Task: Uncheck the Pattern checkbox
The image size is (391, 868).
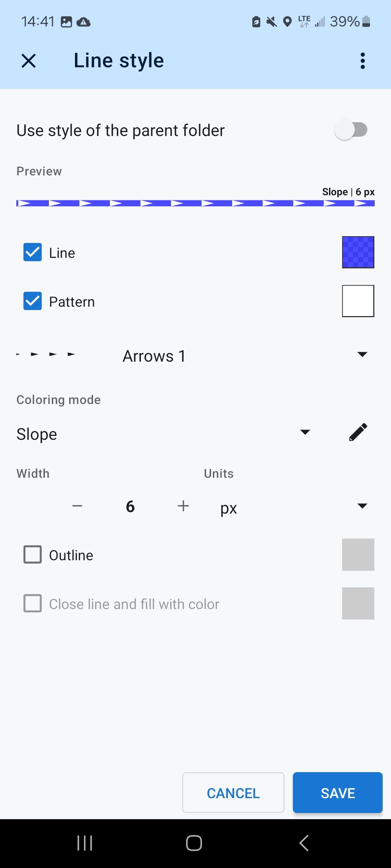Action: [33, 301]
